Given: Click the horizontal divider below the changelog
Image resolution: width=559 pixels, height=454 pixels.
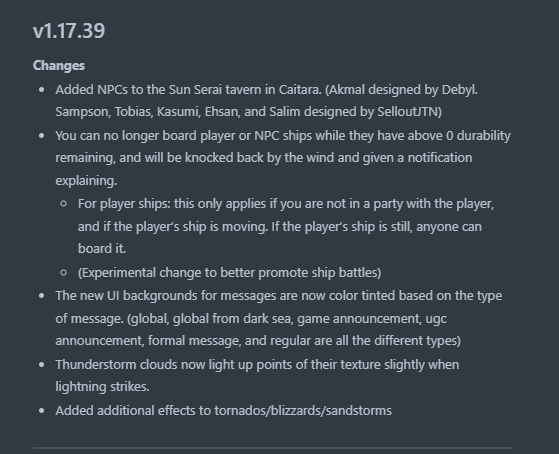Looking at the screenshot, I should coord(273,448).
